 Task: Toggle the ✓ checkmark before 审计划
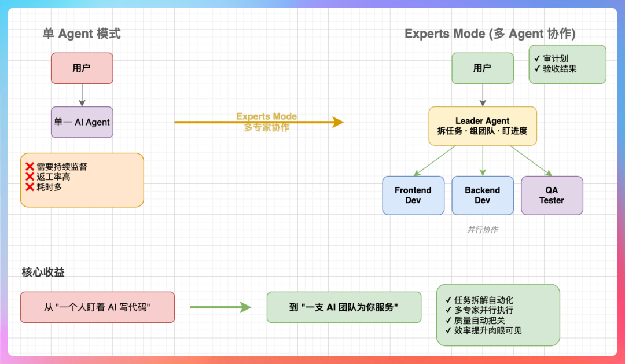coord(536,58)
